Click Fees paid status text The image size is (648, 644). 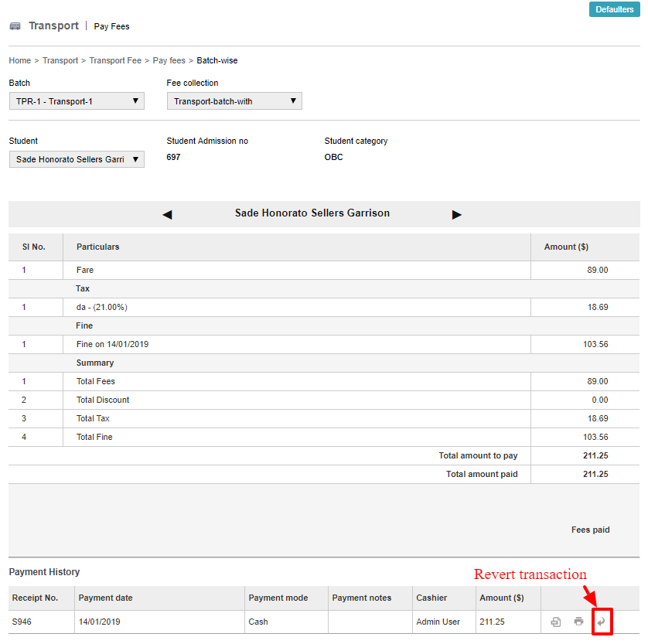click(591, 530)
